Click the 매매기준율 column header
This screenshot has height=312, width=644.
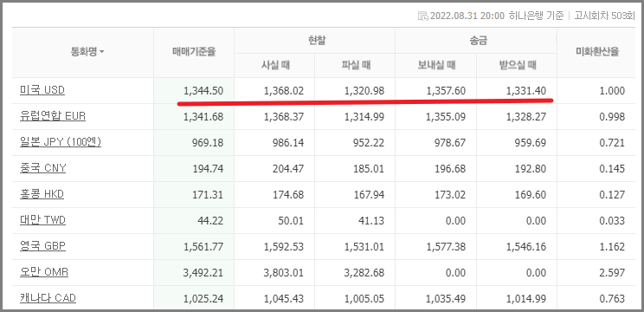coord(194,52)
